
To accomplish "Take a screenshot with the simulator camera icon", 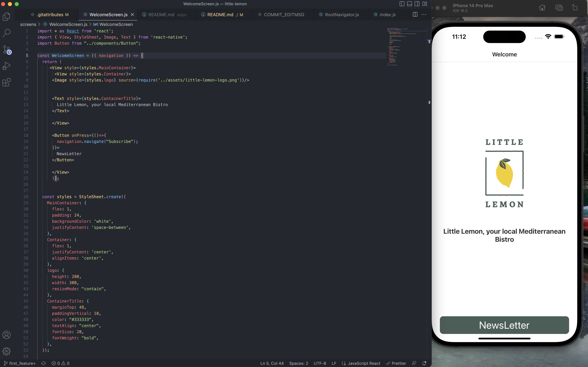I will coord(559,8).
